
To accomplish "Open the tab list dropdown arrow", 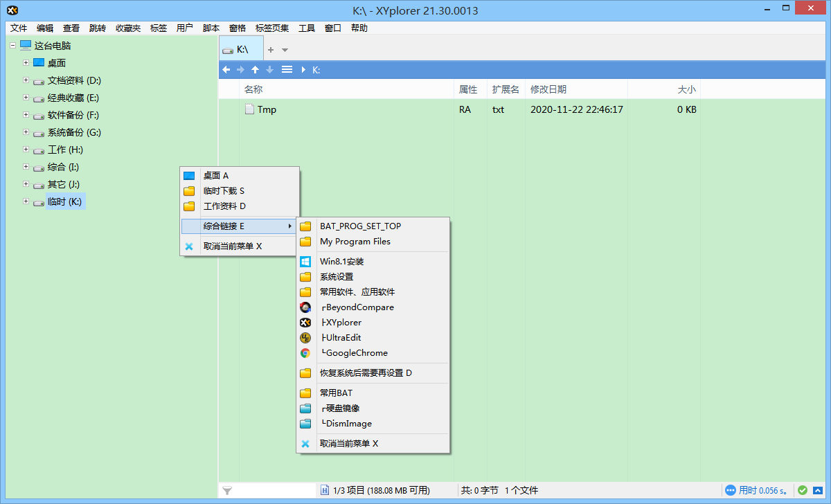I will (285, 49).
